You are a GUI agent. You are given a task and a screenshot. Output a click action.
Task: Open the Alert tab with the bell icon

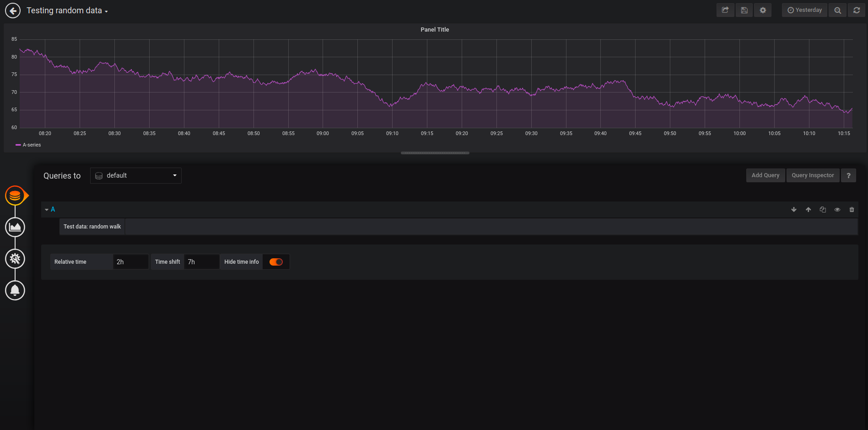(x=15, y=290)
